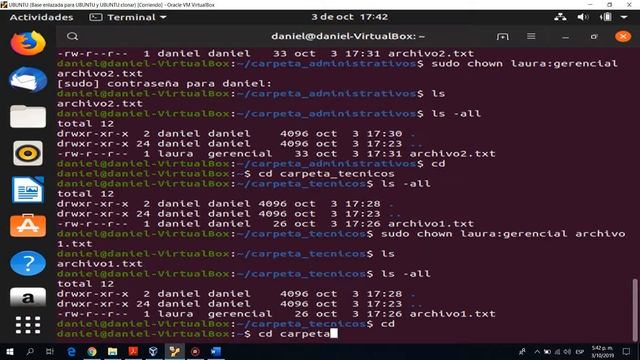Open Google Chrome from the taskbar
The image size is (640, 360).
point(92,351)
